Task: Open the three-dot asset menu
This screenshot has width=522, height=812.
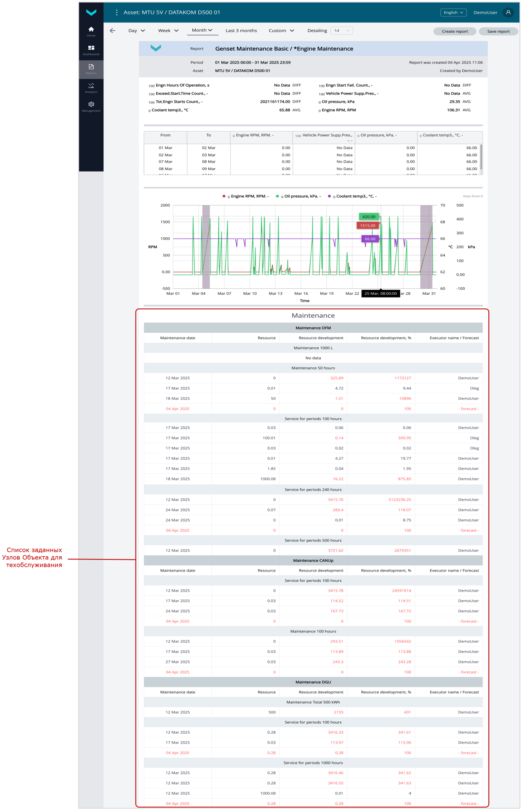Action: tap(117, 13)
